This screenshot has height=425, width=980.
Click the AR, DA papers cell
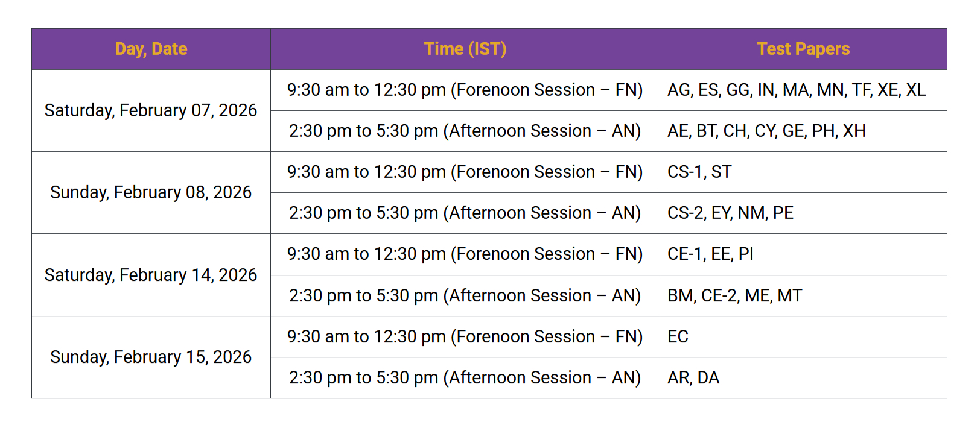(x=693, y=377)
